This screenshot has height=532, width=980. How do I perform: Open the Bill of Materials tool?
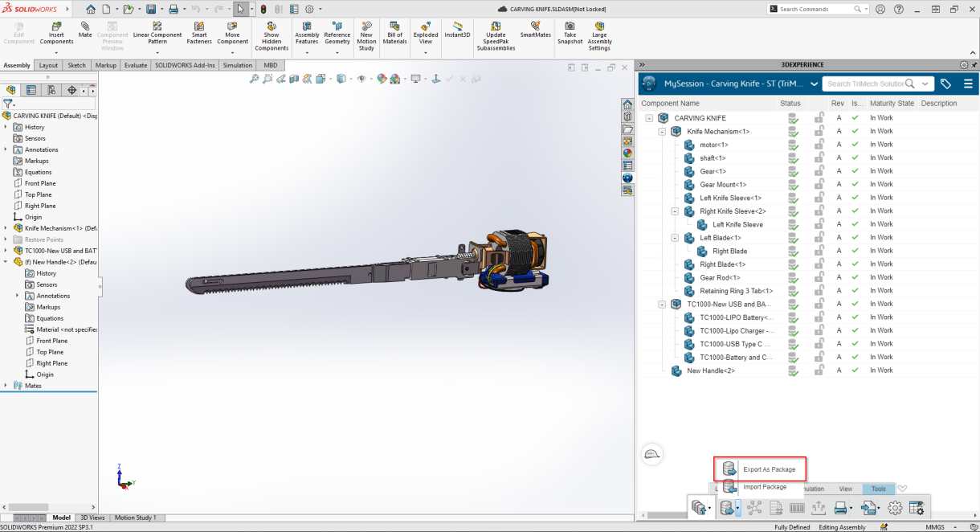coord(394,33)
